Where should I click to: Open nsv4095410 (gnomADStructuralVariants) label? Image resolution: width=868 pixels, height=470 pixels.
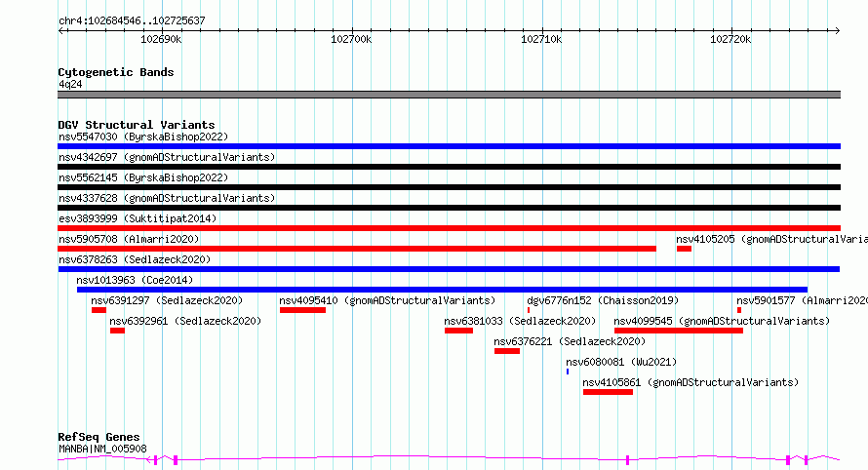click(x=387, y=300)
